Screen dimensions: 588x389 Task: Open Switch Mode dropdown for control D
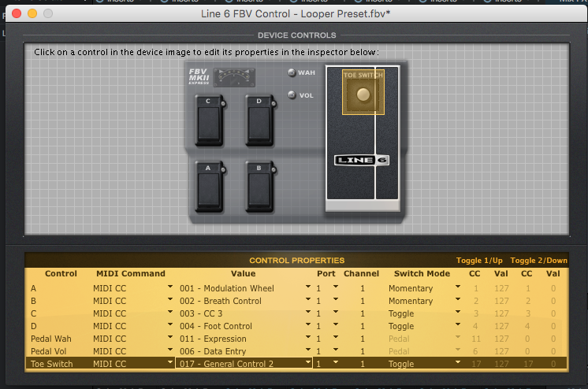point(458,324)
